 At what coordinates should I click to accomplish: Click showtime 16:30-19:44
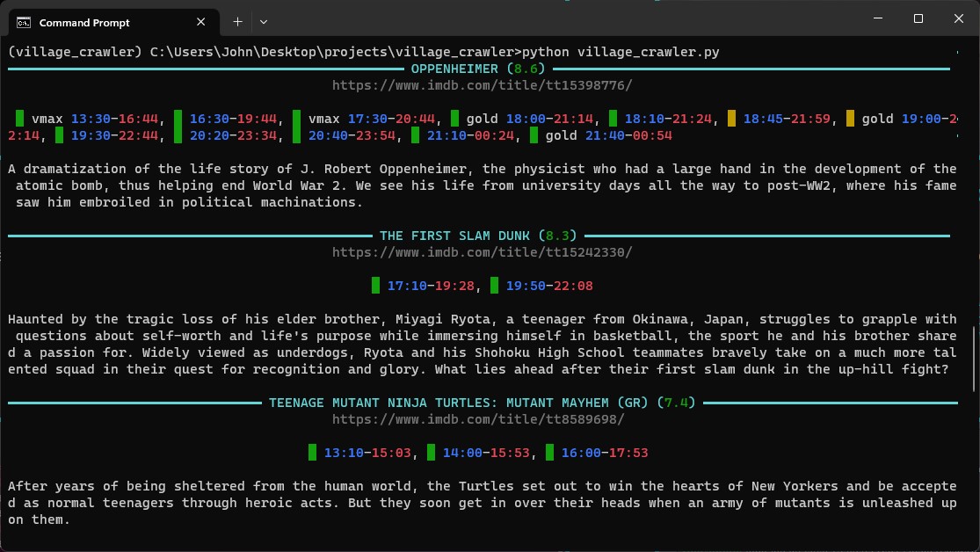tap(233, 119)
